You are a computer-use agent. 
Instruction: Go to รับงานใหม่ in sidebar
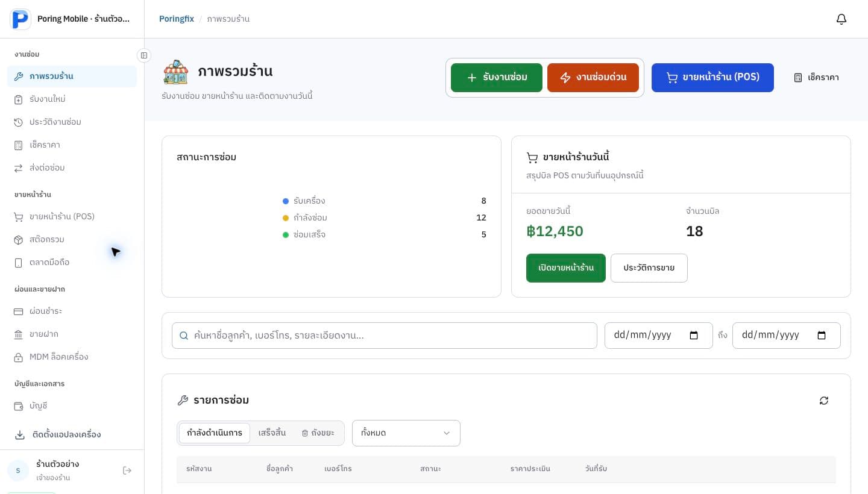(x=72, y=99)
